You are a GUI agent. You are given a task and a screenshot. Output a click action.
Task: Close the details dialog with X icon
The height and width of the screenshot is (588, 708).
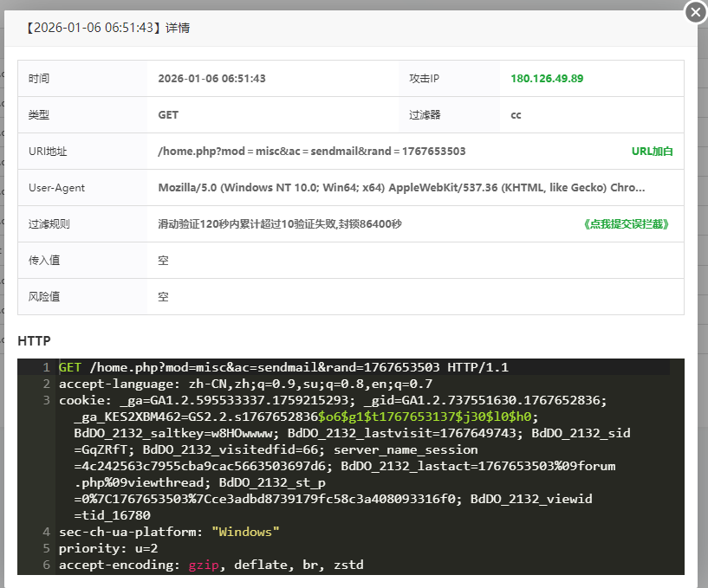coord(695,12)
